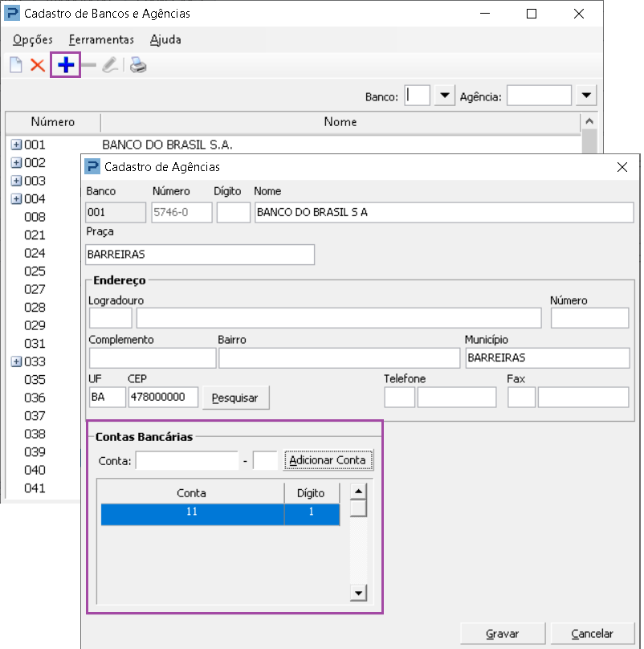Click the pencil edit icon
The width and height of the screenshot is (644, 649).
pos(111,65)
